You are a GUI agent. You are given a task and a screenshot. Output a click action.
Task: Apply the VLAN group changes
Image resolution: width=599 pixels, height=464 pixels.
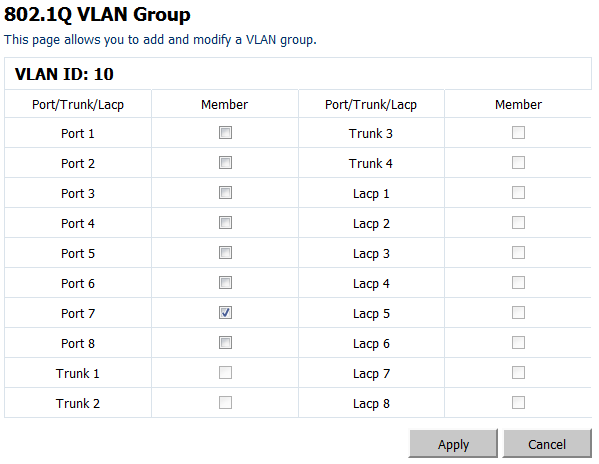tap(453, 444)
